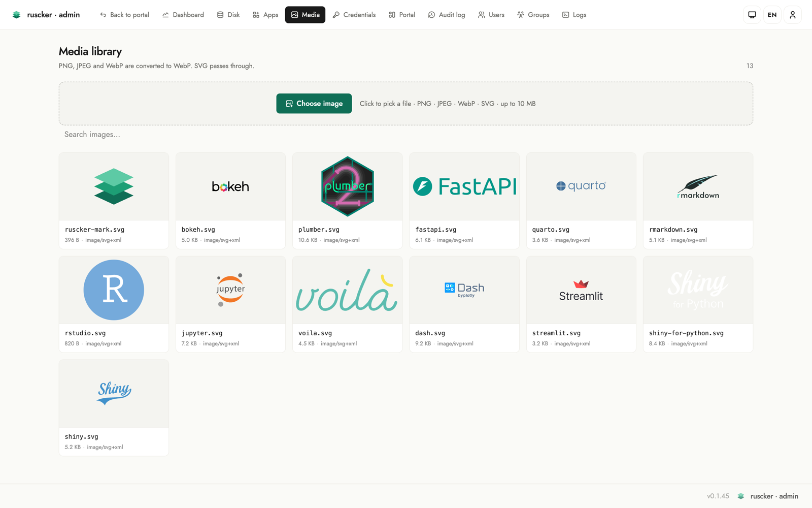Go to the Disk section
Viewport: 812px width, 508px height.
(228, 15)
